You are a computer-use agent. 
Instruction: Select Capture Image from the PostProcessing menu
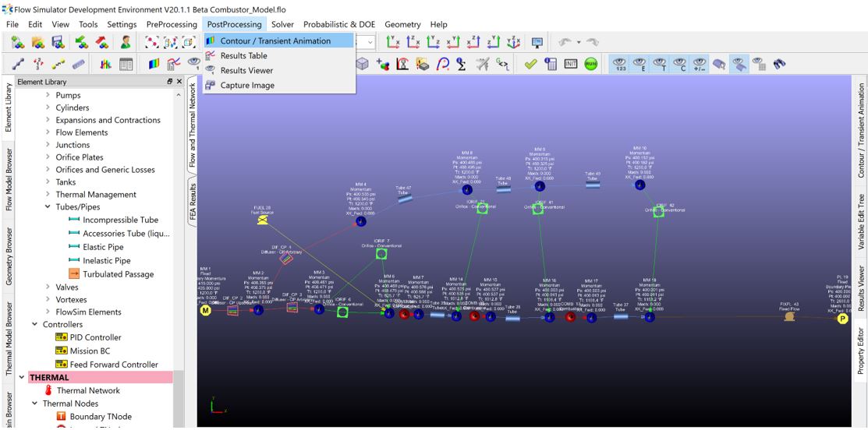tap(247, 85)
